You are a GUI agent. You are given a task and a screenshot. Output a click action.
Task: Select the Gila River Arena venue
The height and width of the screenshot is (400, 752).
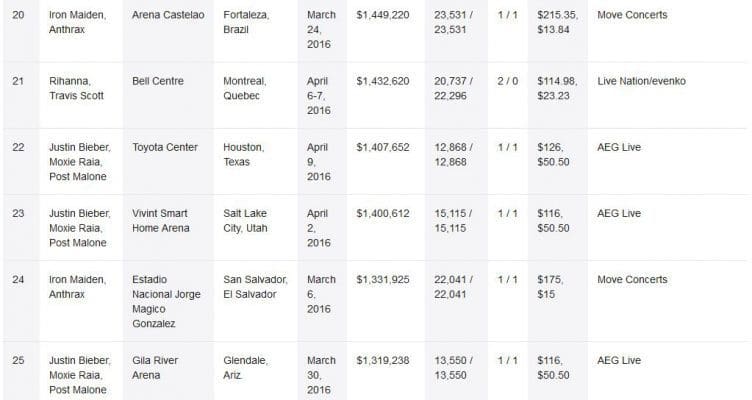click(155, 367)
